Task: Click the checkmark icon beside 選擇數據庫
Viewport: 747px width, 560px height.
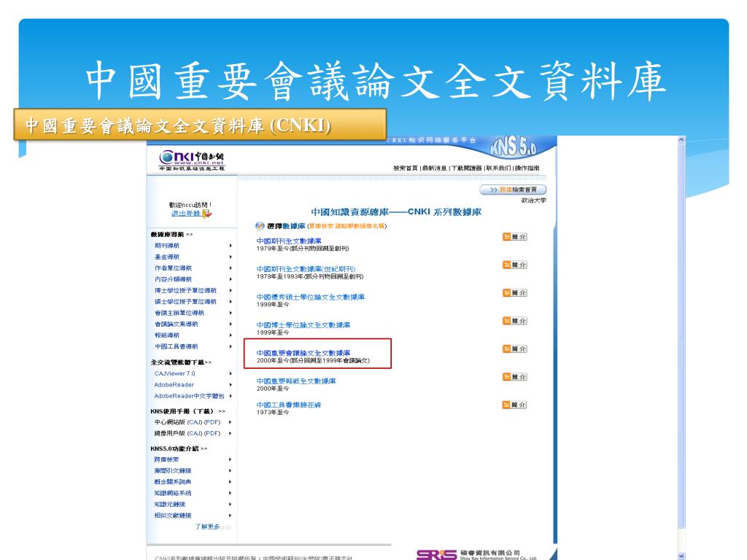Action: pyautogui.click(x=260, y=226)
